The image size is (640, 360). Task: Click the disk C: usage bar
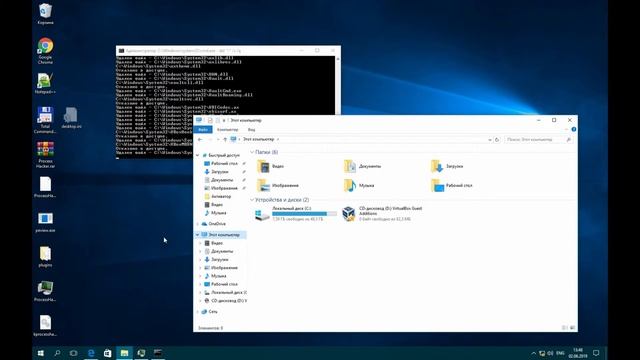[x=304, y=214]
